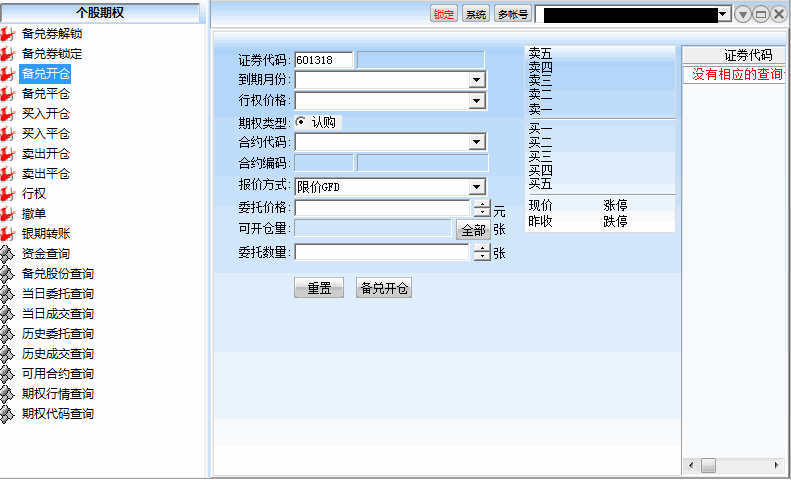Open 备兑券解锁 in the menu
This screenshot has width=791, height=480.
click(x=51, y=34)
